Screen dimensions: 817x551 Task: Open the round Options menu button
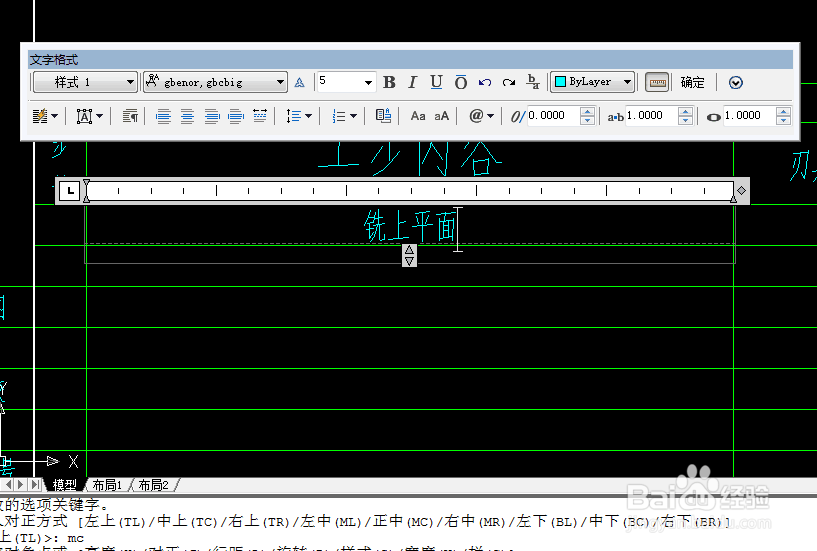pyautogui.click(x=735, y=82)
